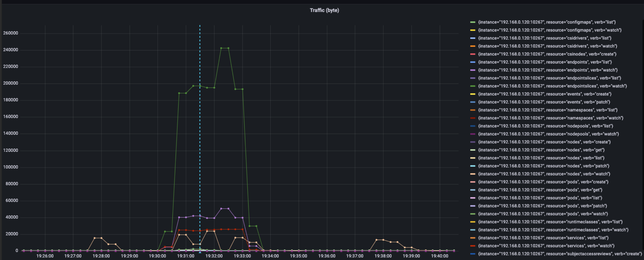Screen dimensions: 644x260
Task: Isolate the endpointslices watch series label
Action: 553,86
